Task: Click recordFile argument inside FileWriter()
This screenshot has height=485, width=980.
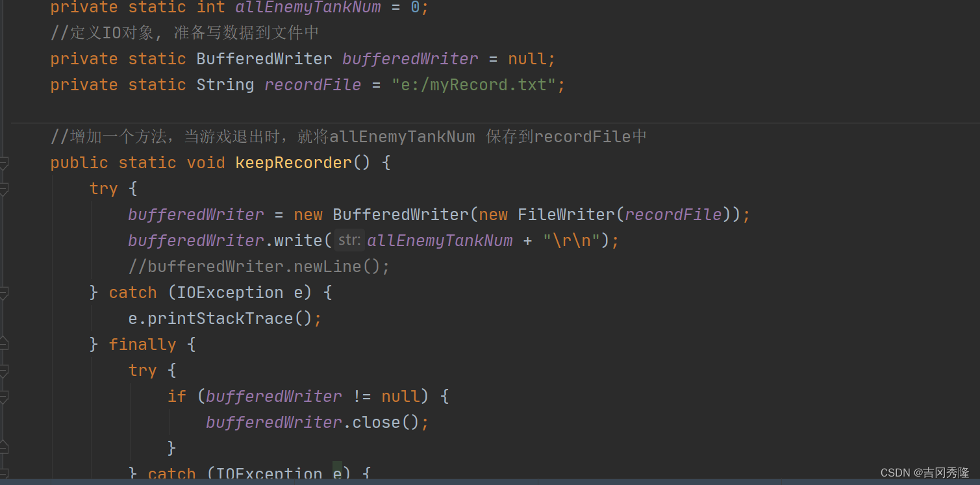Action: pos(673,214)
